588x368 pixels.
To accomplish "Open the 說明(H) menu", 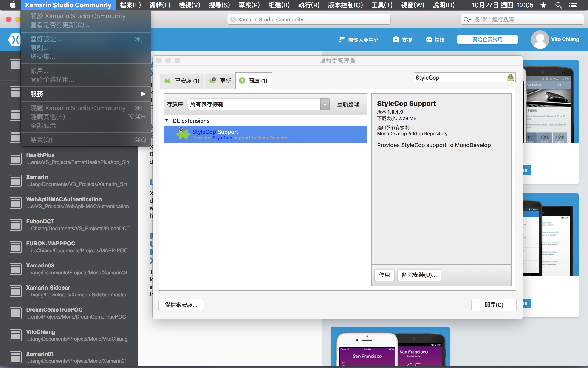I will 444,5.
